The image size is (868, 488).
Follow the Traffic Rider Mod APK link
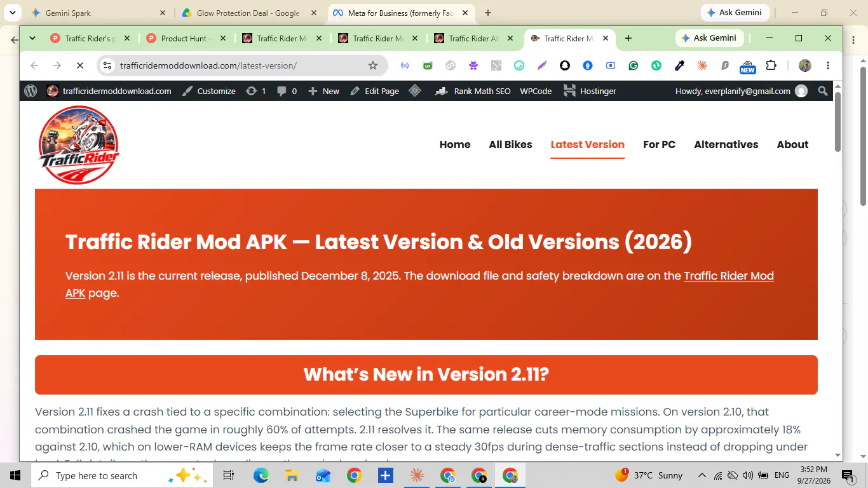(729, 276)
